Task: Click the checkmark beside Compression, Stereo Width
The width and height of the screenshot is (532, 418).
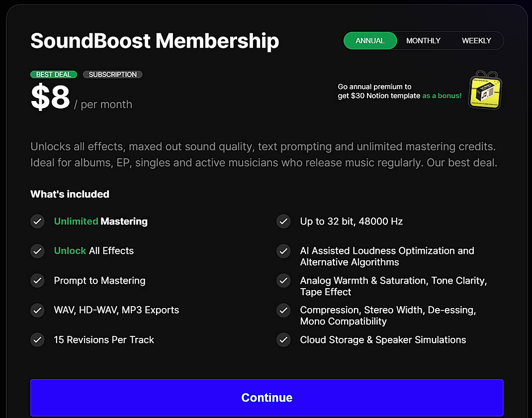Action: pos(283,310)
